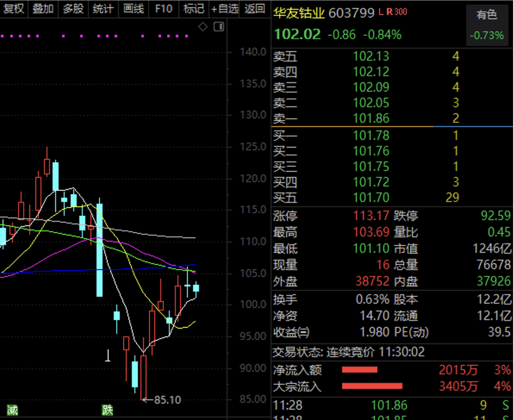This screenshot has height=420, width=513.
Task: Open the 复权 adjustment menu
Action: [x=14, y=9]
